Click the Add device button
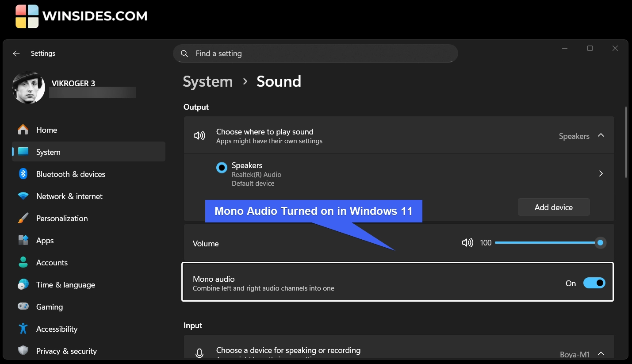 553,207
